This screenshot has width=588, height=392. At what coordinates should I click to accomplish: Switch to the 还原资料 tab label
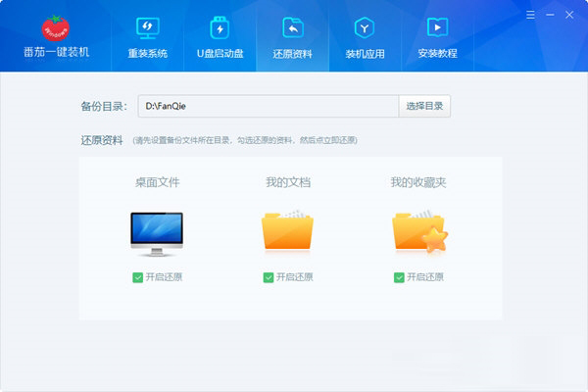291,54
